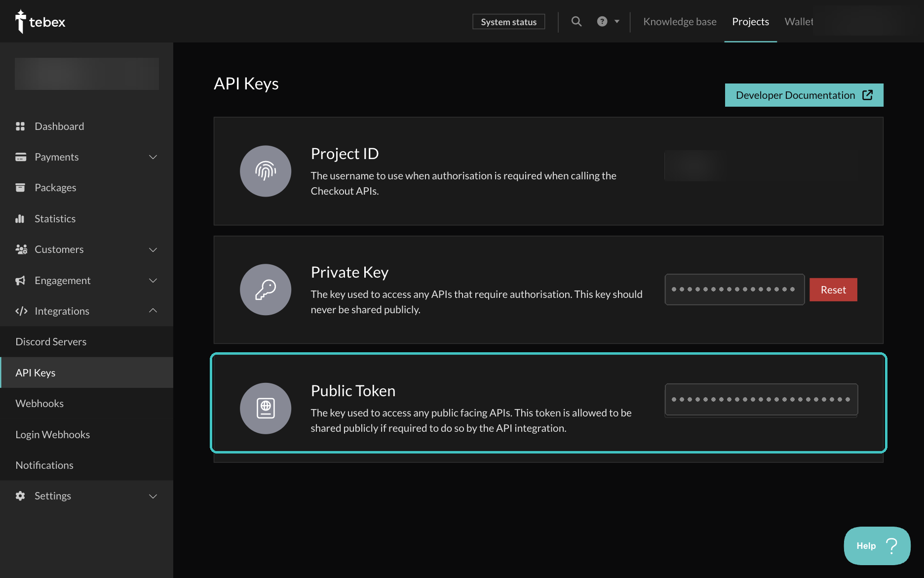
Task: Click the Public Token masked field
Action: (761, 400)
